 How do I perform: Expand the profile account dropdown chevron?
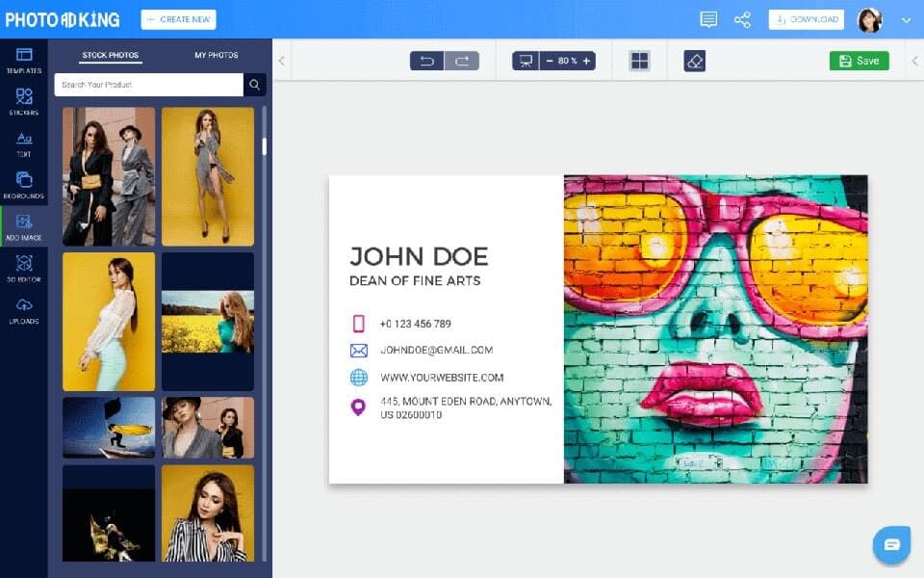point(906,18)
